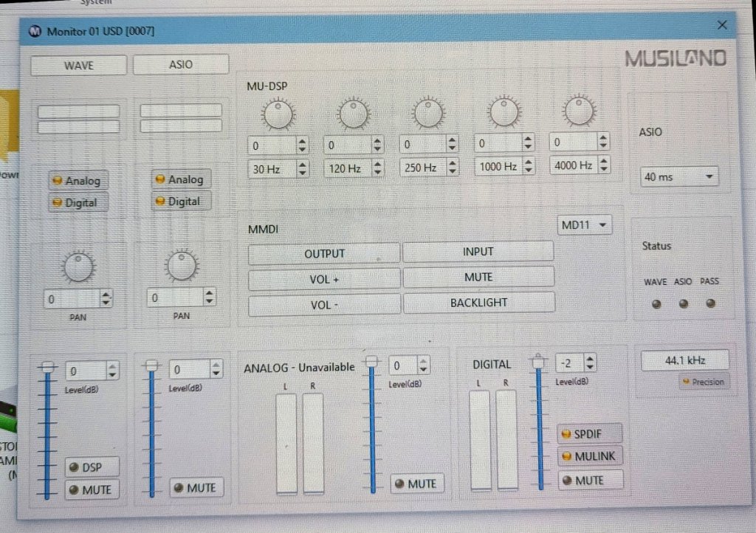756x533 pixels.
Task: Toggle the MULINK output option
Action: point(590,456)
